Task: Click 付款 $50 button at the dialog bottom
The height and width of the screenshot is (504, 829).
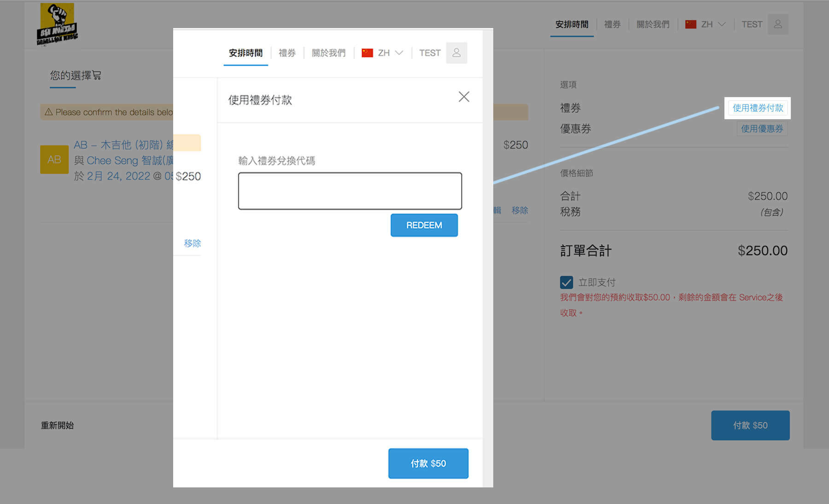Action: tap(428, 463)
